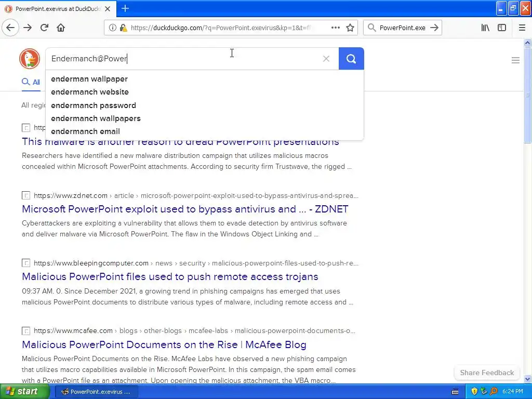
Task: Open zdnet.com result URL
Action: [x=196, y=196]
